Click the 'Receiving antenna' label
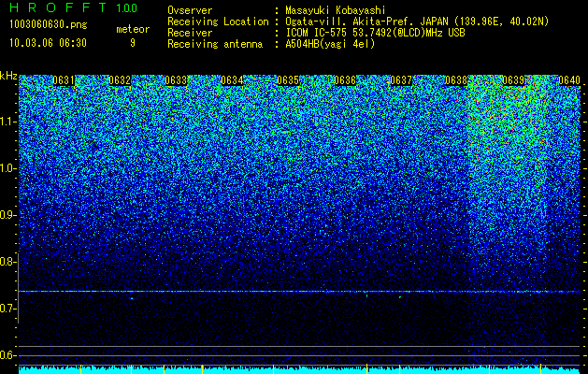 pyautogui.click(x=215, y=44)
